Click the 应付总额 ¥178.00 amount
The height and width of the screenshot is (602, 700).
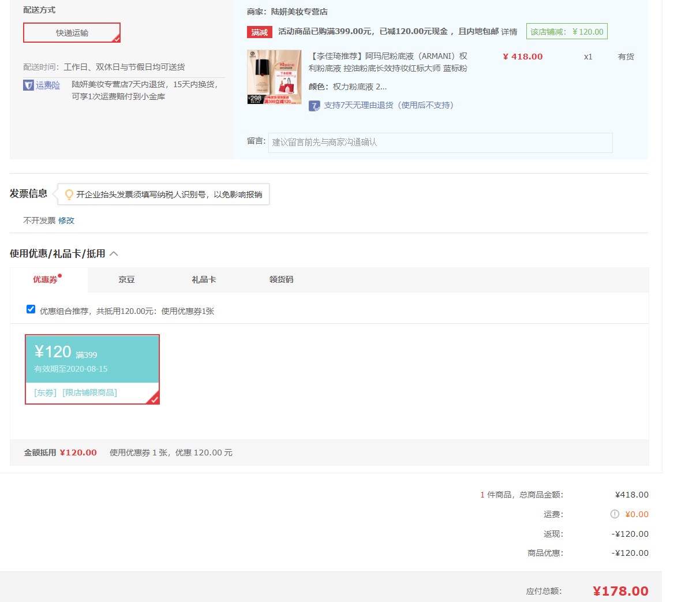[x=620, y=591]
